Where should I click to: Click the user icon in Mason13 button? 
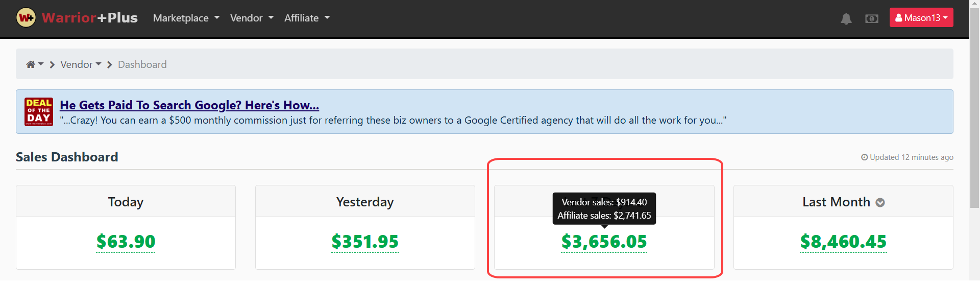pyautogui.click(x=898, y=18)
